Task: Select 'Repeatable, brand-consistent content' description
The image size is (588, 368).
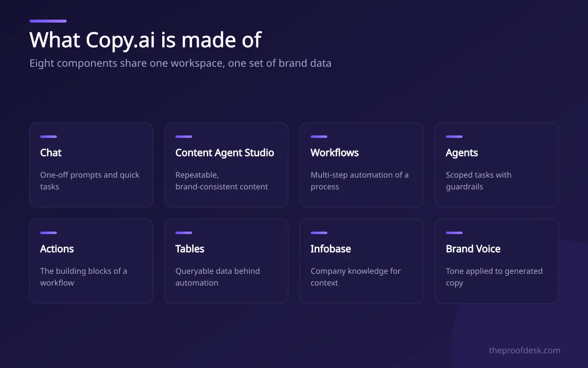Action: click(x=221, y=181)
